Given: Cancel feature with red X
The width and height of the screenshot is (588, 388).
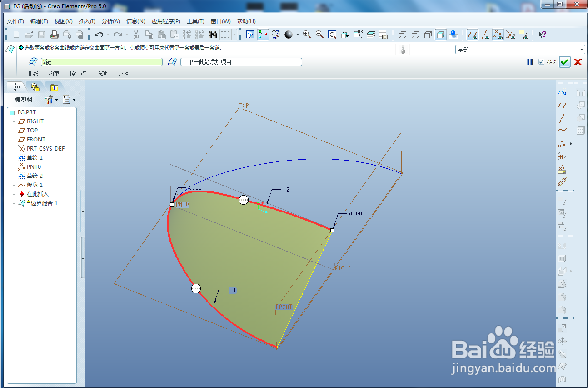Looking at the screenshot, I should pyautogui.click(x=578, y=62).
